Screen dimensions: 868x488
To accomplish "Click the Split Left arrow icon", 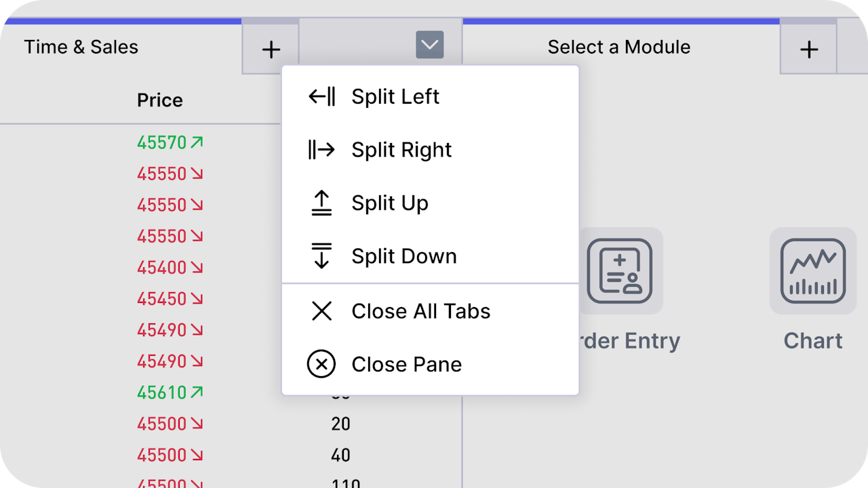I will [x=321, y=96].
